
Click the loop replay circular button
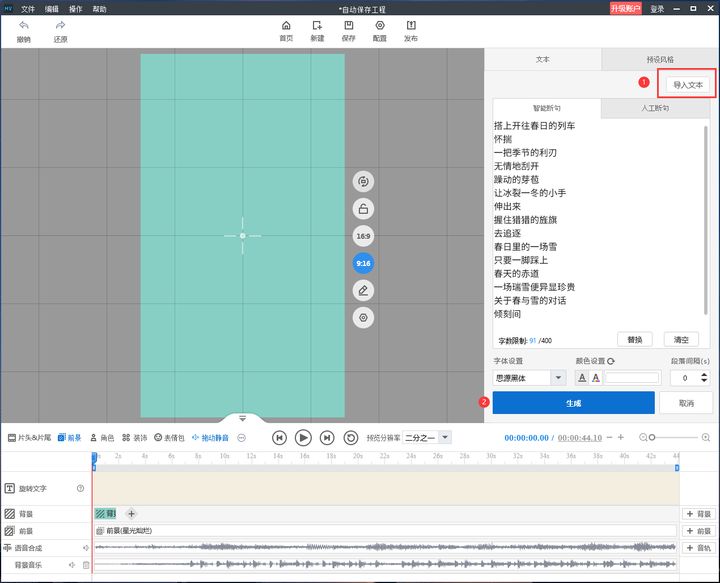click(351, 437)
